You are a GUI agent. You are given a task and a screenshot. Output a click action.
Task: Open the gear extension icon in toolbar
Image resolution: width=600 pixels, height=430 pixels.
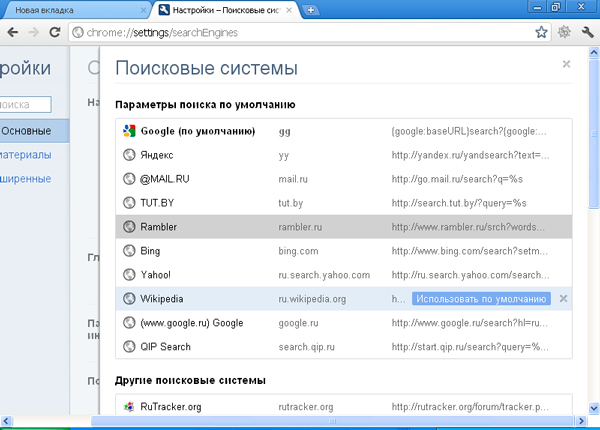(564, 32)
